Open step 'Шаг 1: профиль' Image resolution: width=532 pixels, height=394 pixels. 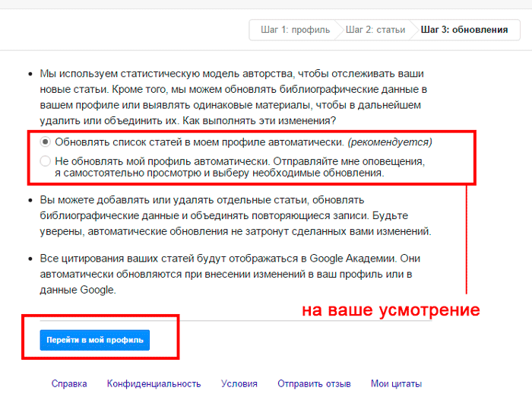(295, 30)
